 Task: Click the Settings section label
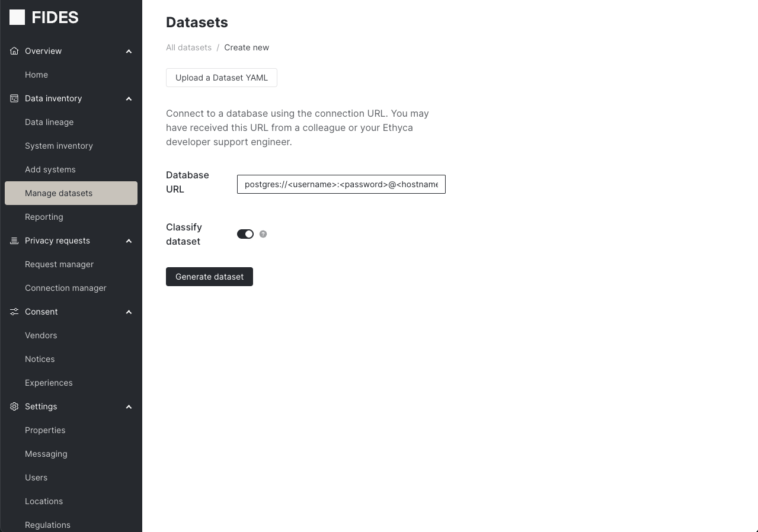[x=41, y=406]
